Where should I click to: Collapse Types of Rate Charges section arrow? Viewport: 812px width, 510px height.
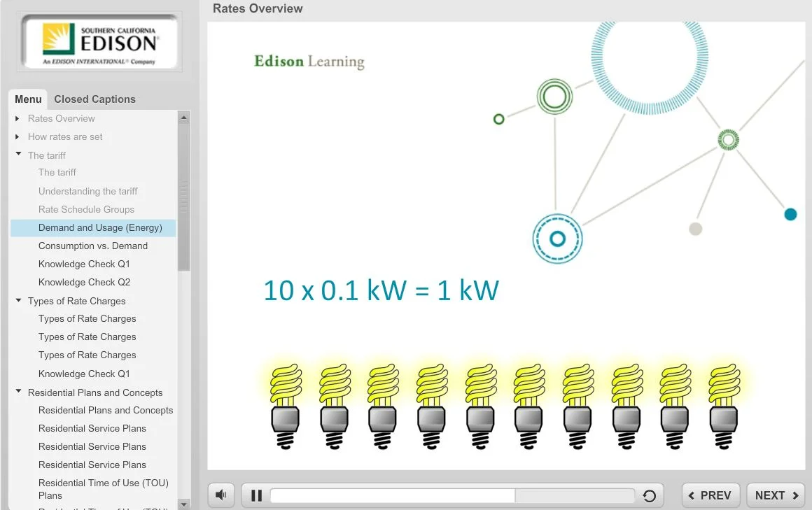18,300
